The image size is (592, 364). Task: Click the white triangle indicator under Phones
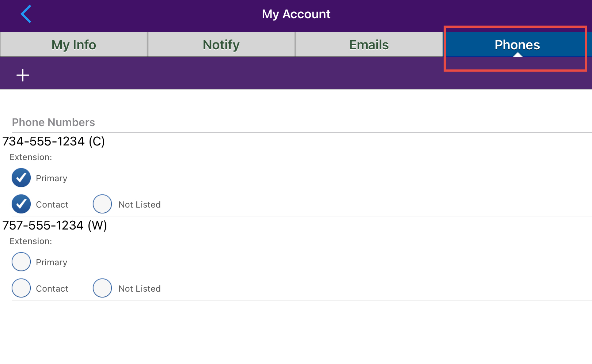[517, 55]
